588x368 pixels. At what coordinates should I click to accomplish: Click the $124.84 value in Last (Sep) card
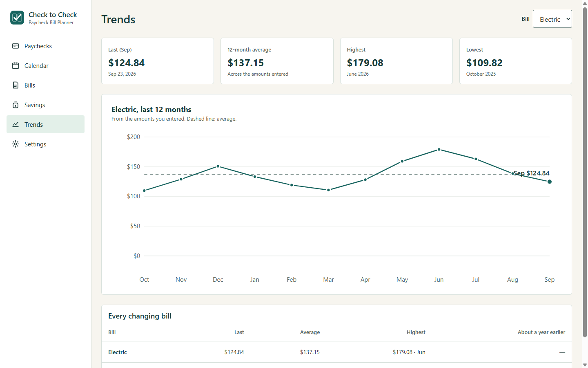coord(127,63)
